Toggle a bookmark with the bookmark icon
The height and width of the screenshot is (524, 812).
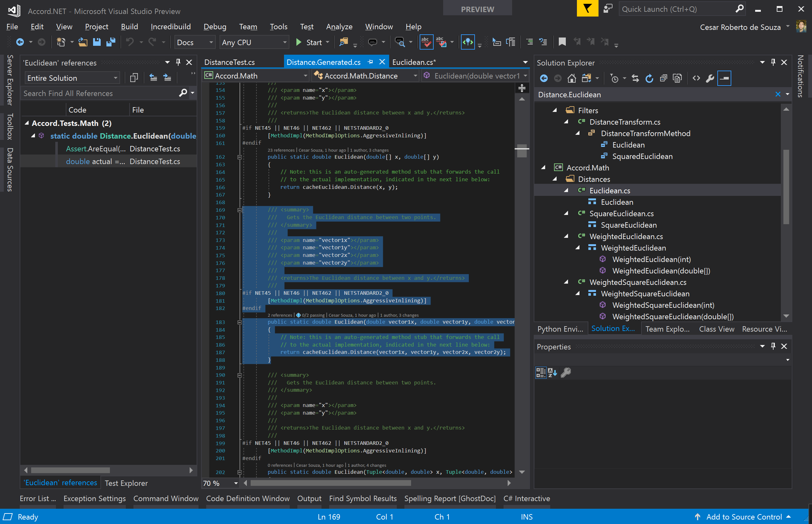click(562, 42)
